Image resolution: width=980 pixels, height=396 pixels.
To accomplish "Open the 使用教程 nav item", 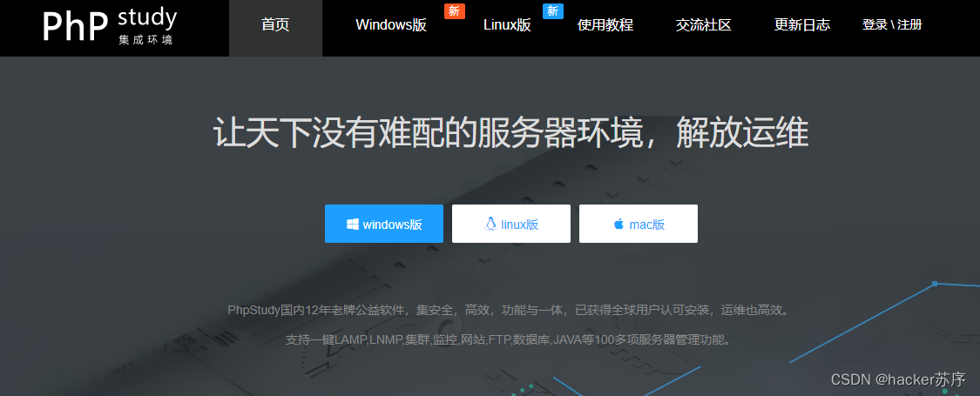I will [x=605, y=25].
